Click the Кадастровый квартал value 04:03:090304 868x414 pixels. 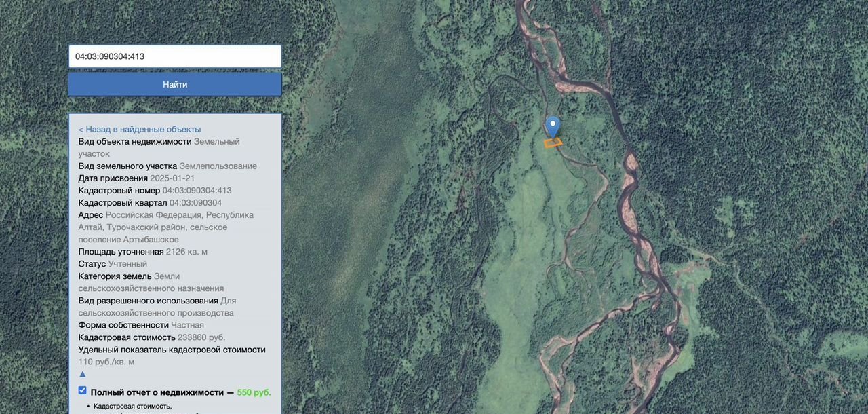tap(195, 203)
